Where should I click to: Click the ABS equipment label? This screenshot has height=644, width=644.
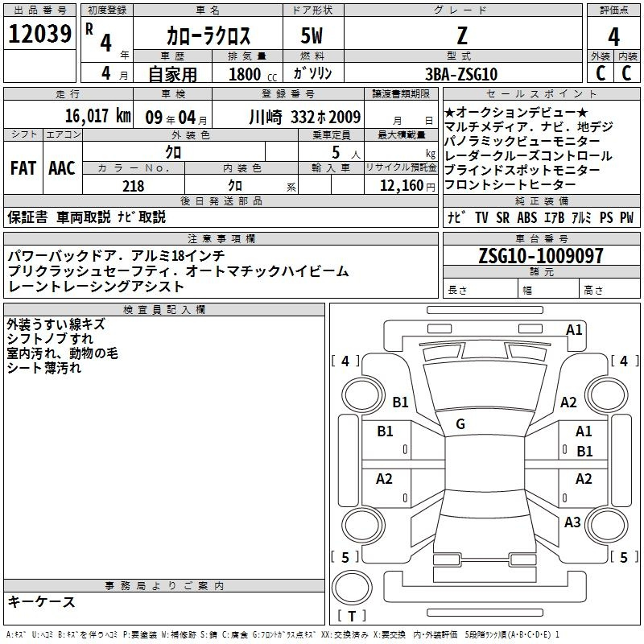coord(527,217)
